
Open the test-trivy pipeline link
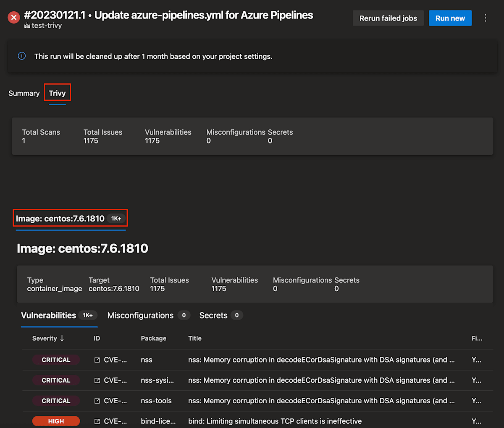tap(47, 26)
